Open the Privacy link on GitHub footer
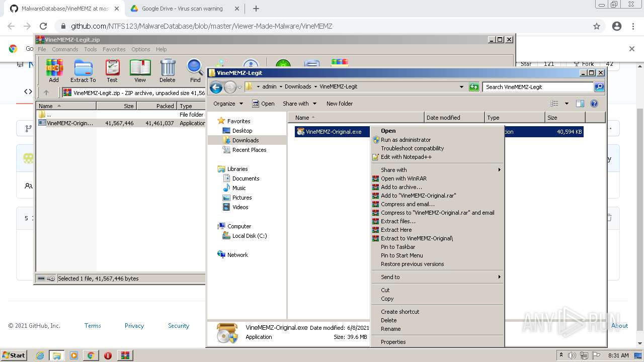Viewport: 644px width, 362px height. click(x=134, y=326)
